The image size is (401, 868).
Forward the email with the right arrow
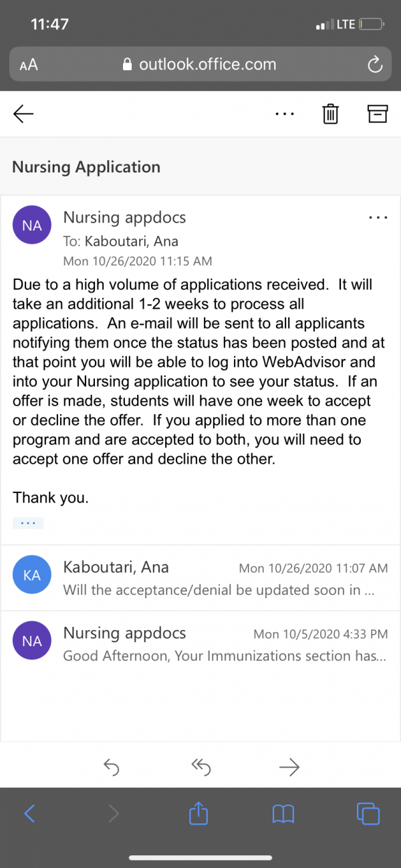click(x=289, y=768)
